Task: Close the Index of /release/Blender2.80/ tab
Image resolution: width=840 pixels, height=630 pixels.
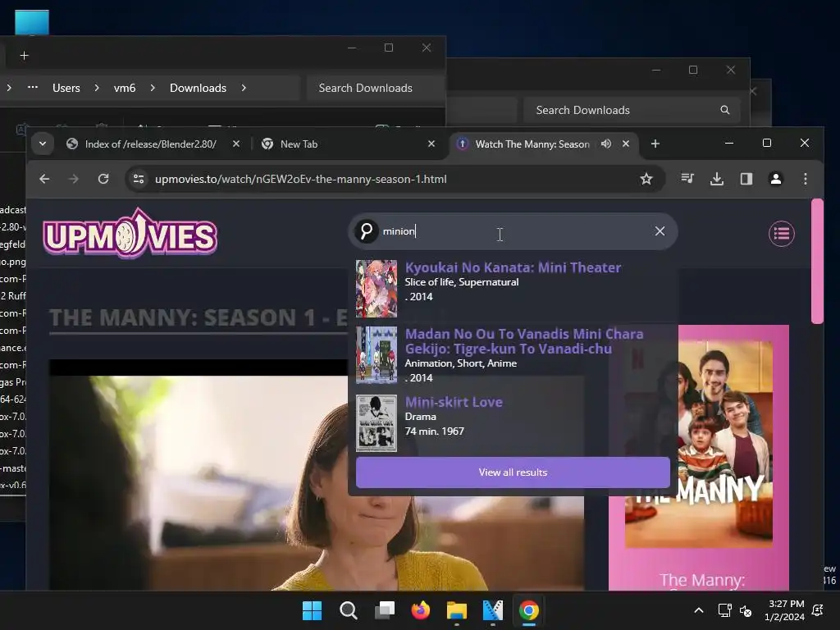Action: 235,144
